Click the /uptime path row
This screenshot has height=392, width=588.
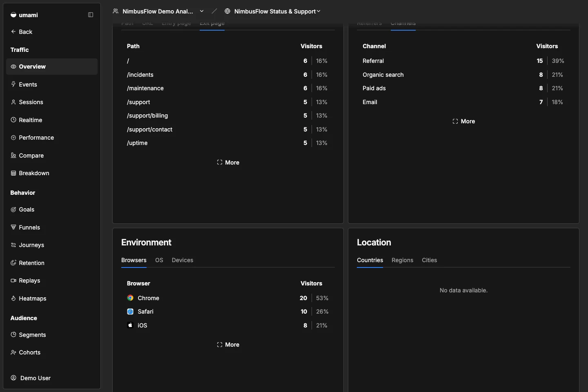[228, 143]
